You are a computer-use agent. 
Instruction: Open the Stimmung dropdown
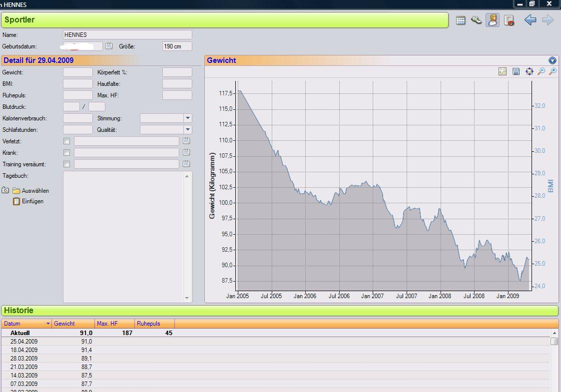click(x=188, y=118)
